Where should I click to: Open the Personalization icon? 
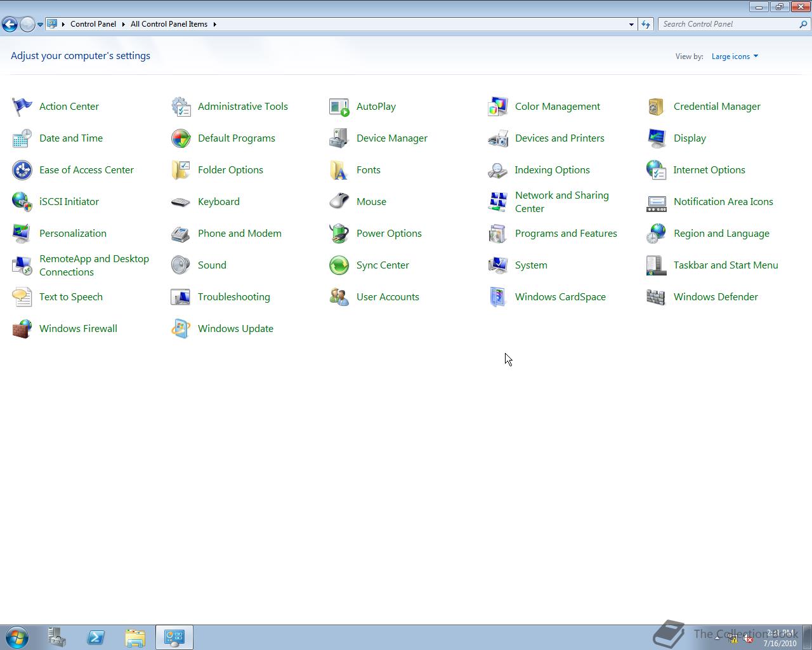coord(22,234)
